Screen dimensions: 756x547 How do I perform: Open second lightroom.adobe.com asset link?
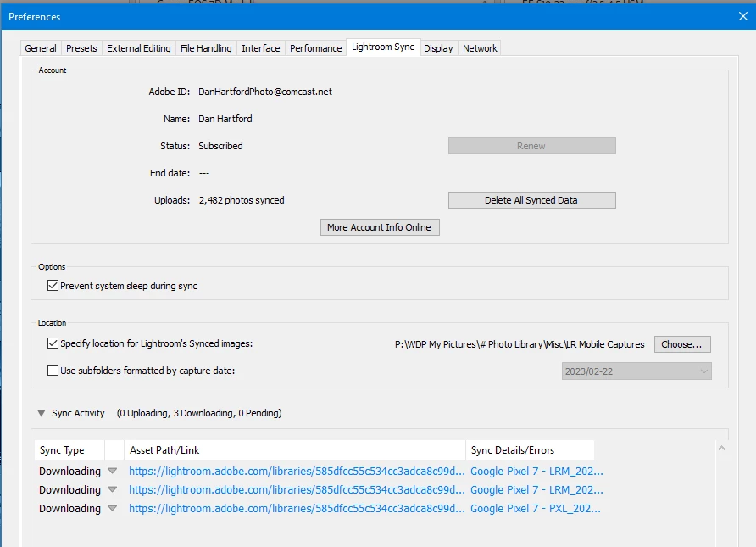(x=297, y=490)
